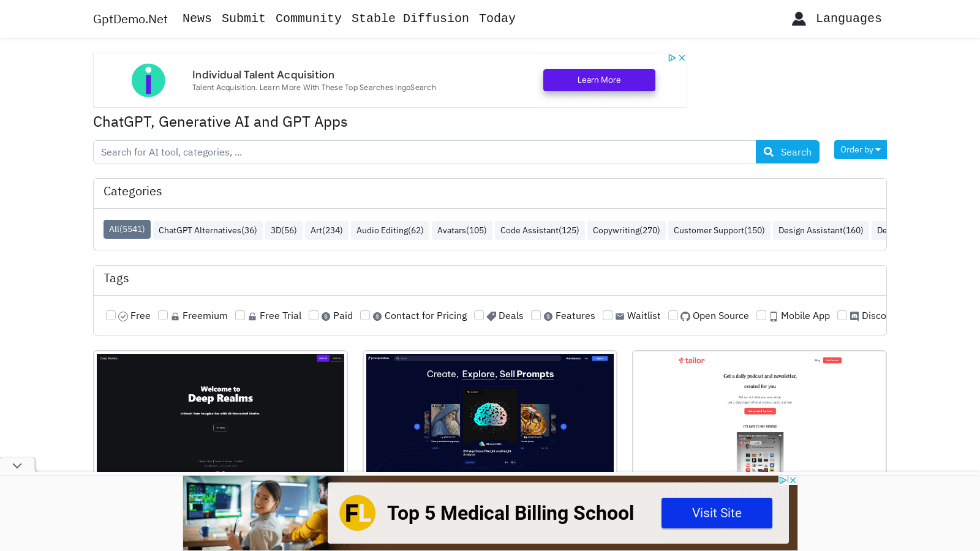This screenshot has height=551, width=980.
Task: Select the Avatars(105) category
Action: [462, 230]
